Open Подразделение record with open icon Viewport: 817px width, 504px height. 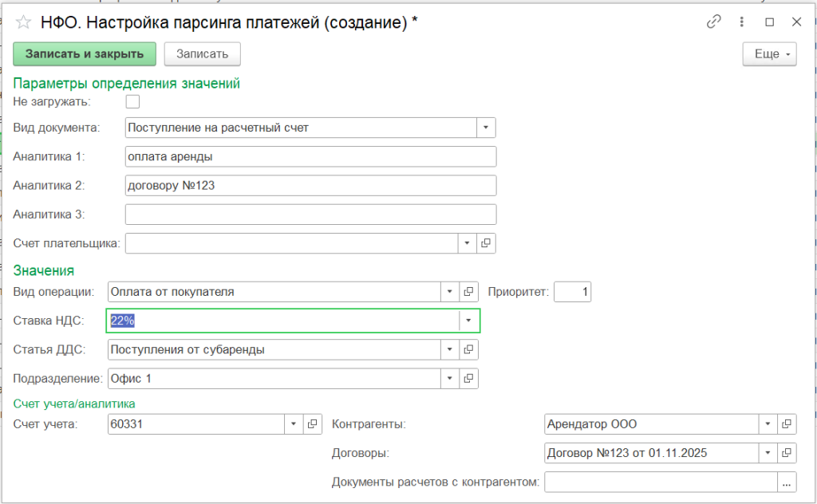pyautogui.click(x=470, y=378)
